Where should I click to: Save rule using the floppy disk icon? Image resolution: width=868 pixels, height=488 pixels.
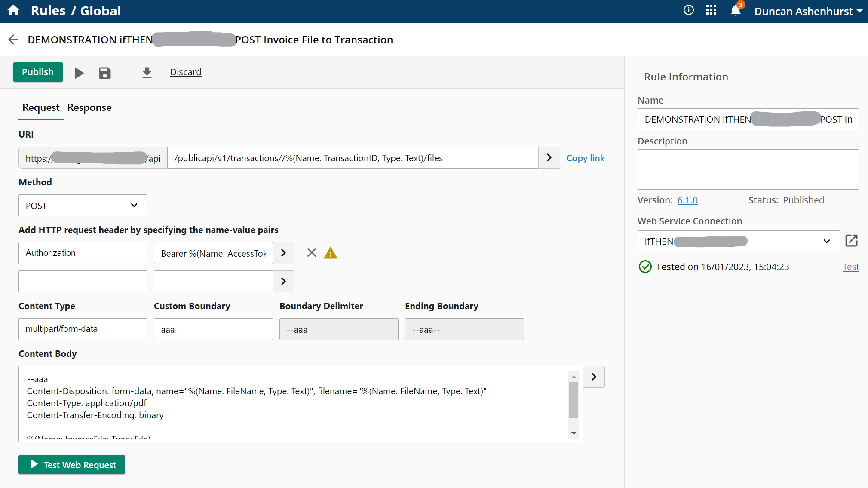coord(104,73)
